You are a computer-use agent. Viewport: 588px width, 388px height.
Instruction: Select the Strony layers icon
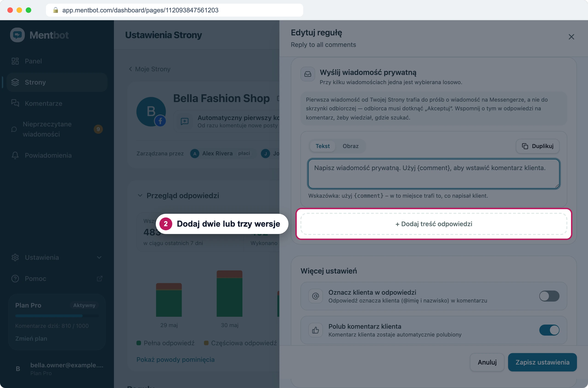pos(15,82)
